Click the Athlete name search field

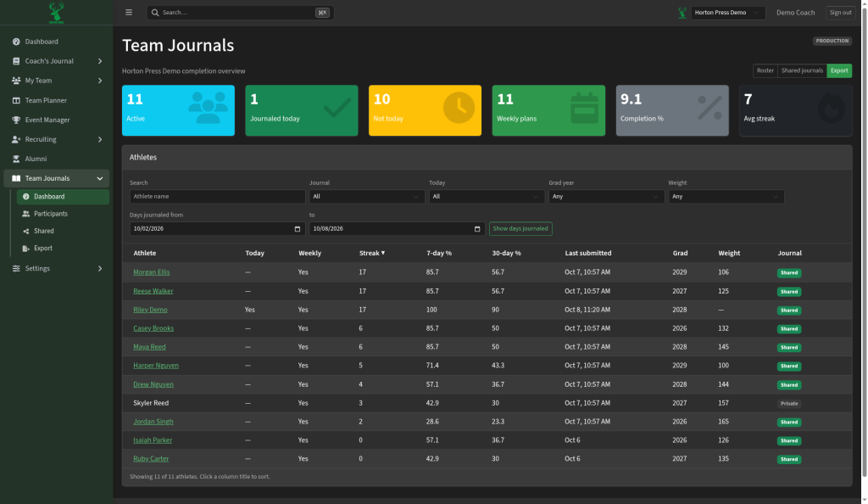pos(218,197)
